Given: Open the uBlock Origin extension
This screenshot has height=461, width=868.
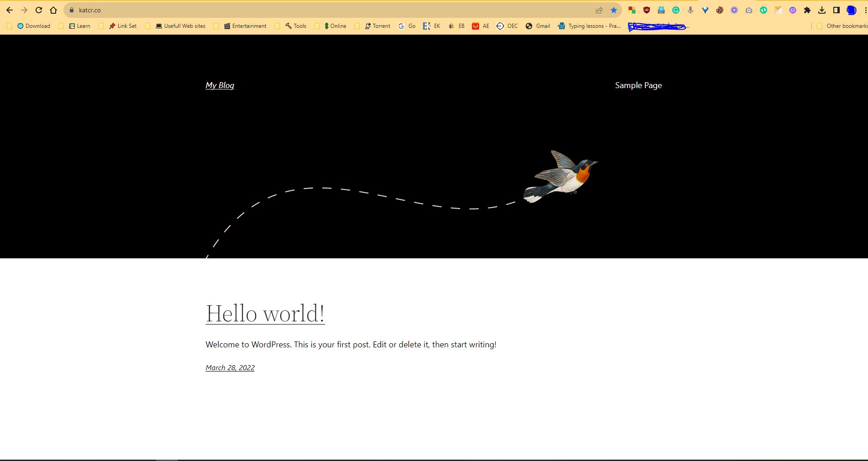Looking at the screenshot, I should pyautogui.click(x=647, y=10).
